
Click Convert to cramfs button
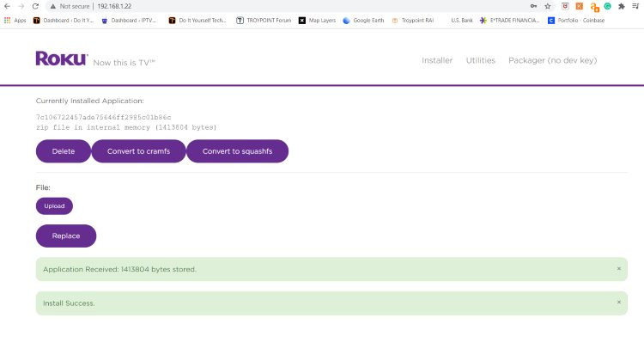coord(138,151)
